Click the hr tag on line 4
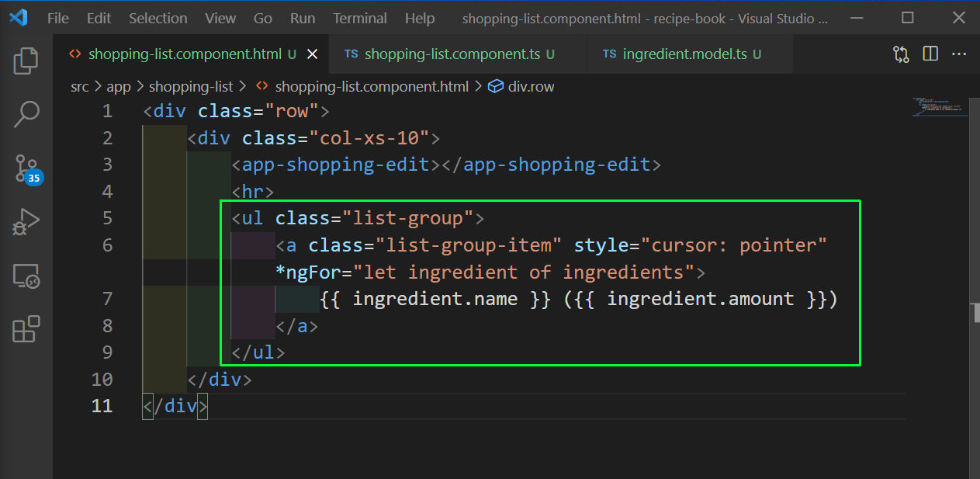The width and height of the screenshot is (980, 479). tap(253, 192)
